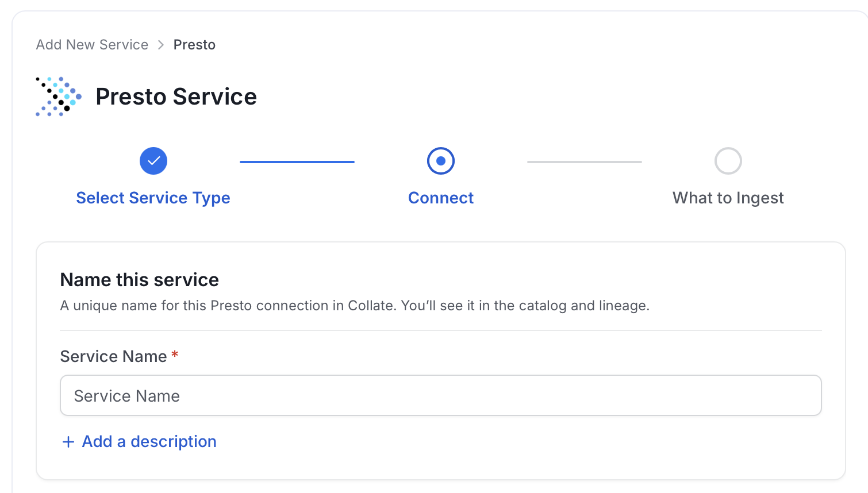This screenshot has width=868, height=493.
Task: Click the unique name description text
Action: tap(355, 306)
